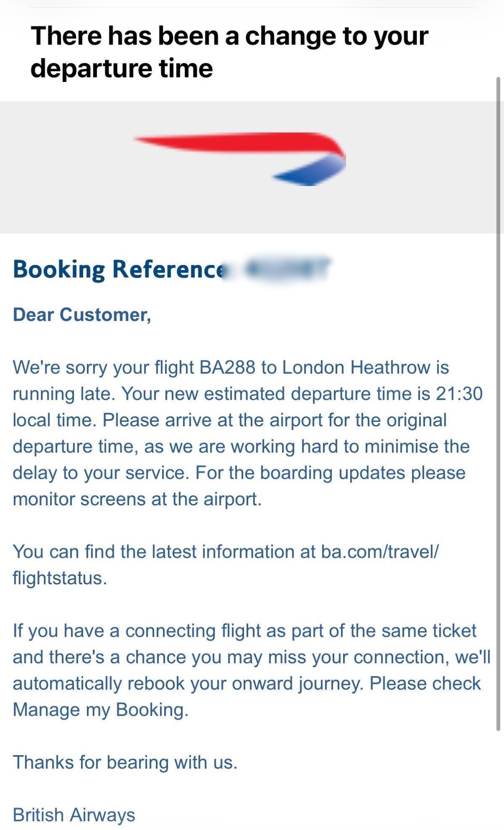Click the British Airways signature at bottom
The image size is (504, 830).
(74, 814)
